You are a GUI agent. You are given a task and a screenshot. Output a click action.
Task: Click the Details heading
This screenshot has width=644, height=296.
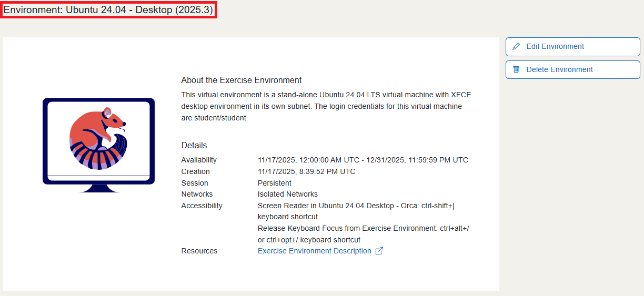coord(194,146)
